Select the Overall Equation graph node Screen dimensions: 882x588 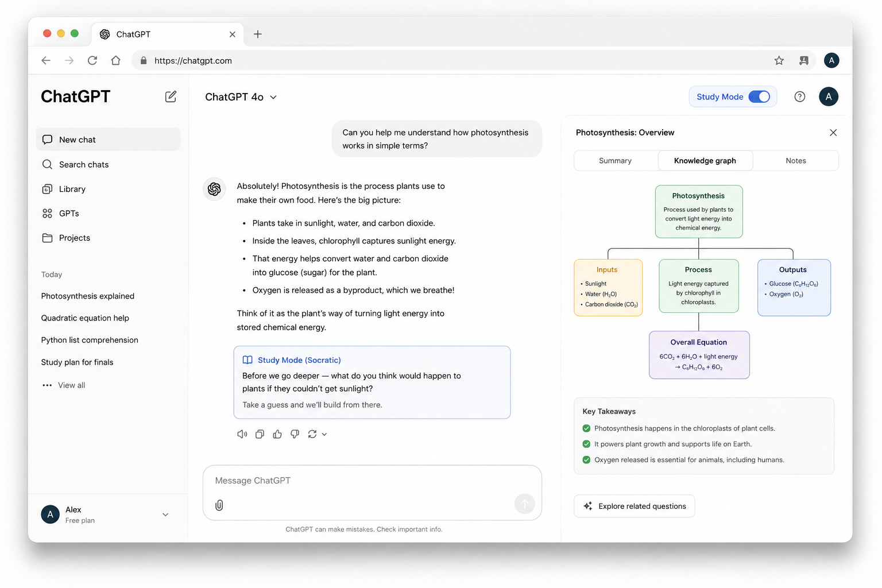[x=699, y=355]
